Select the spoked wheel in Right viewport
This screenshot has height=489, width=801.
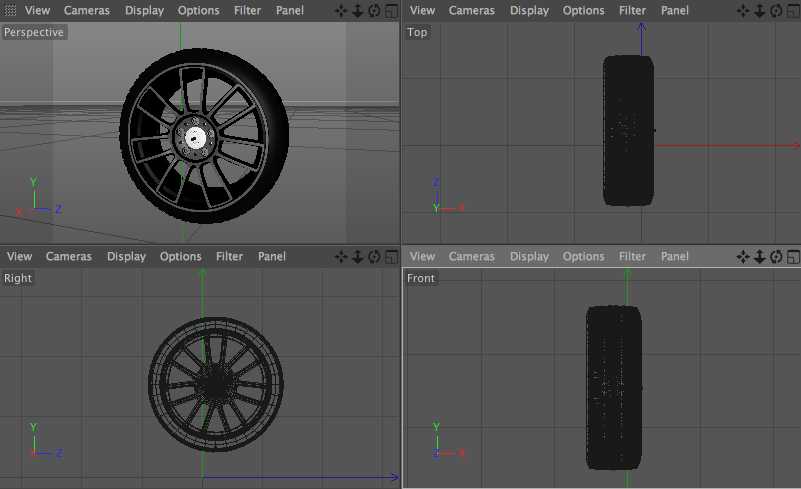[216, 384]
